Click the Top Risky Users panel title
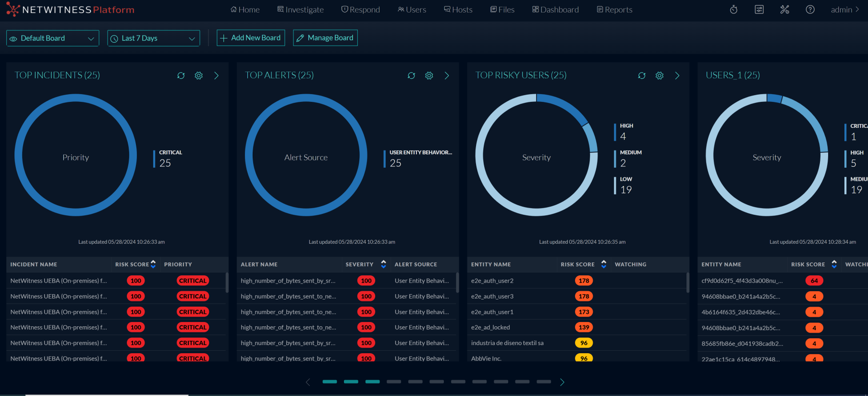Screen dimensions: 868x396 [521, 75]
